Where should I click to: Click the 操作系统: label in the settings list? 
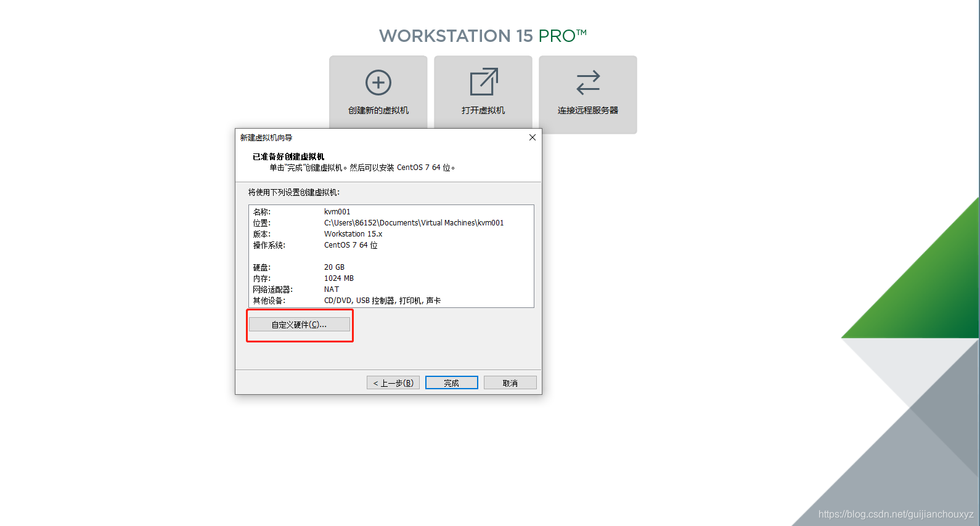pyautogui.click(x=269, y=245)
